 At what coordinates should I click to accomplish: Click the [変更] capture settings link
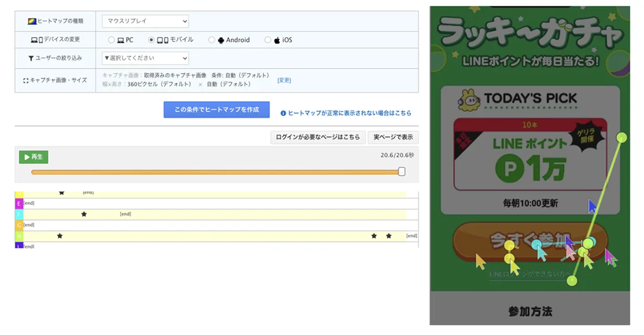point(284,81)
